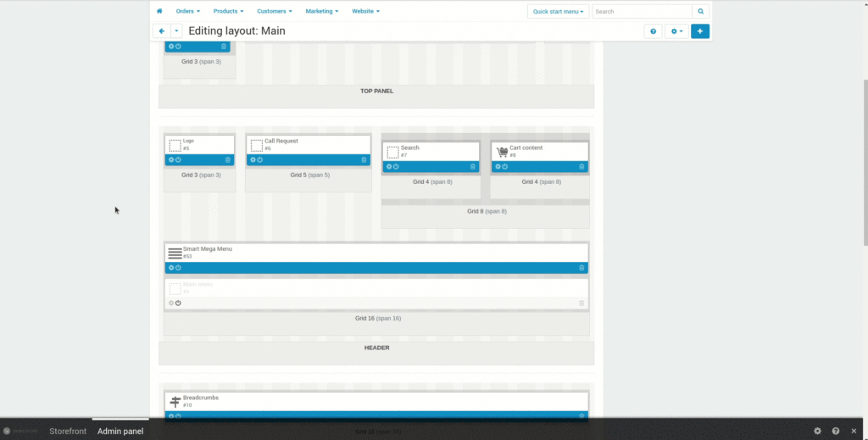Click into the Search input field
Screen dimensions: 868x440
pos(642,12)
